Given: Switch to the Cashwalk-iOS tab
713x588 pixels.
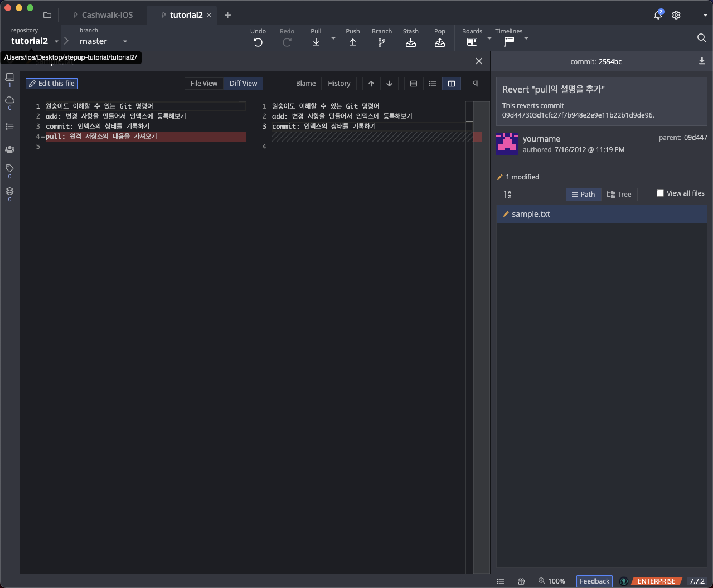Looking at the screenshot, I should pyautogui.click(x=106, y=15).
